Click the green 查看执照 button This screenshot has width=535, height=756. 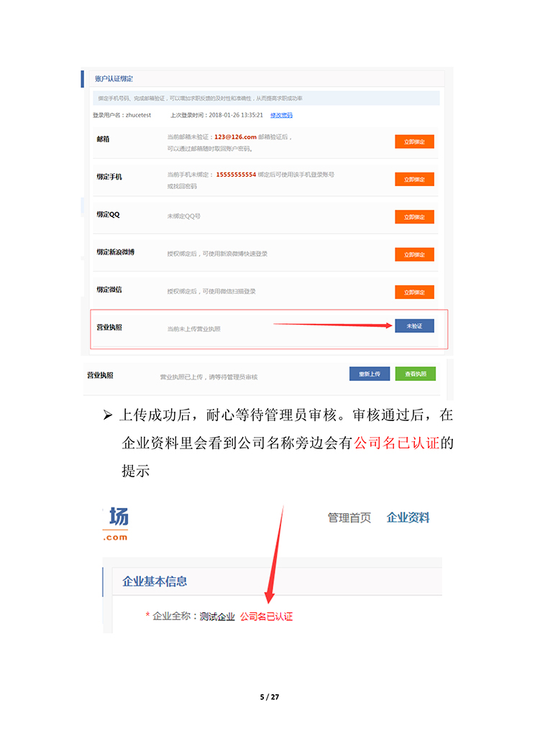coord(416,374)
